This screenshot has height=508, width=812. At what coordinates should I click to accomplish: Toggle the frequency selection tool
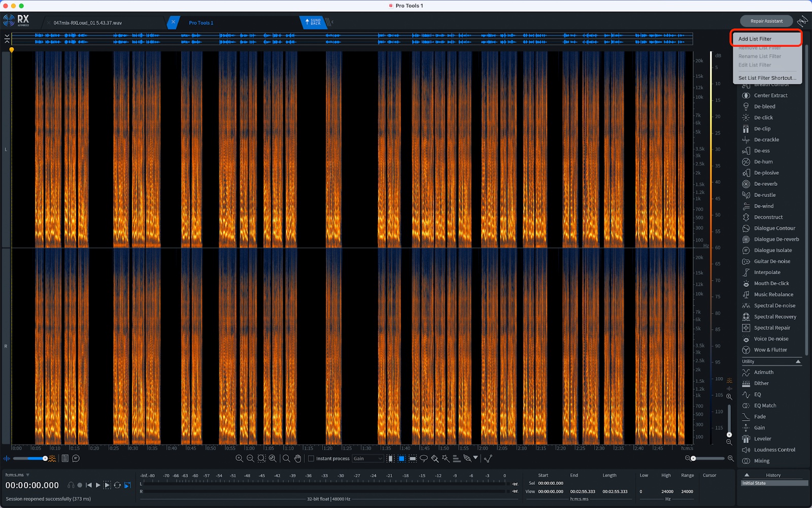point(413,458)
